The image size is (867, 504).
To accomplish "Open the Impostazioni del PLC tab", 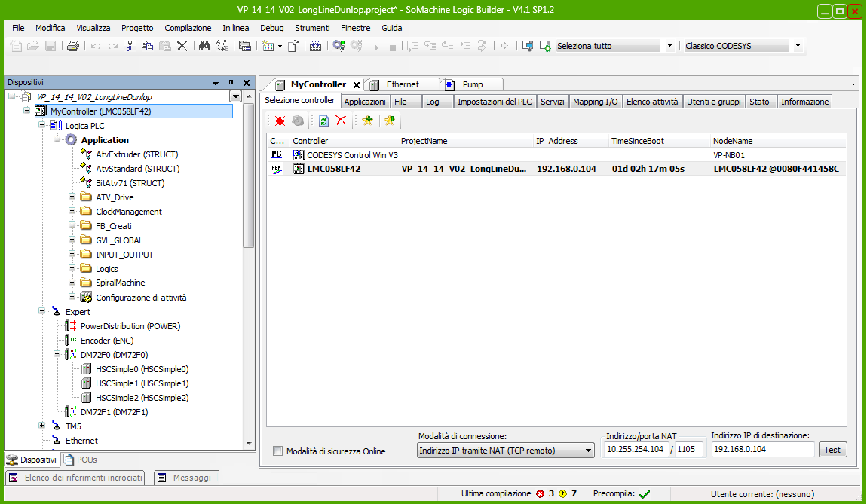I will tap(495, 102).
